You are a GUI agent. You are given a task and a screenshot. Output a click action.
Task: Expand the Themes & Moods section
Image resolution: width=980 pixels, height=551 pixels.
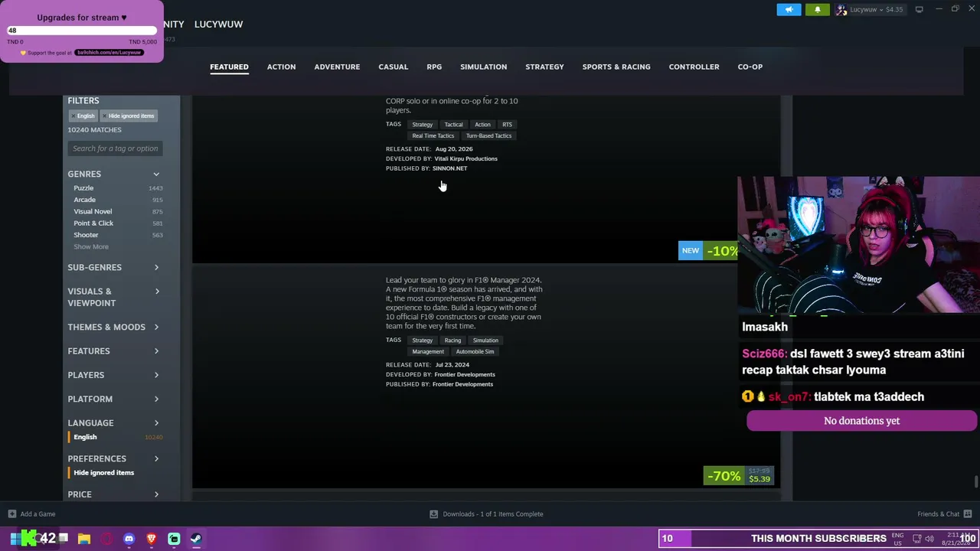pos(113,327)
